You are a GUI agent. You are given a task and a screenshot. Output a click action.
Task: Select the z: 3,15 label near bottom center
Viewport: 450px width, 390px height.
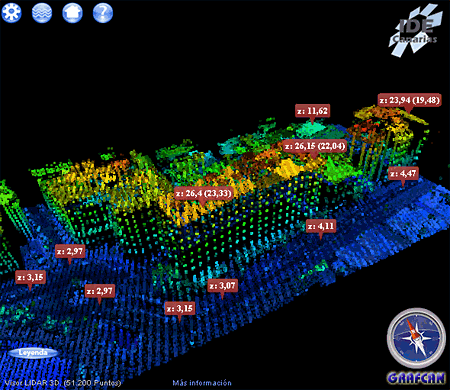[x=180, y=308]
